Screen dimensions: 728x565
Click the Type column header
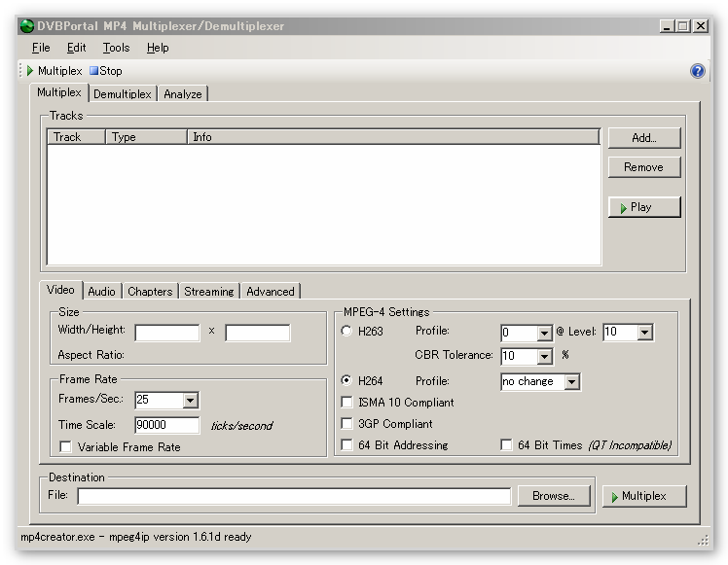point(147,137)
